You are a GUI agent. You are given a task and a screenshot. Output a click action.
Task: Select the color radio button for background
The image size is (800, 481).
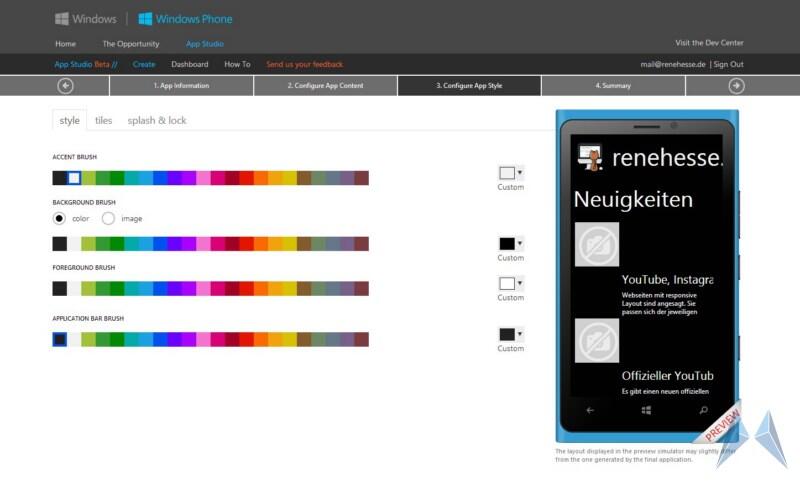coord(59,218)
